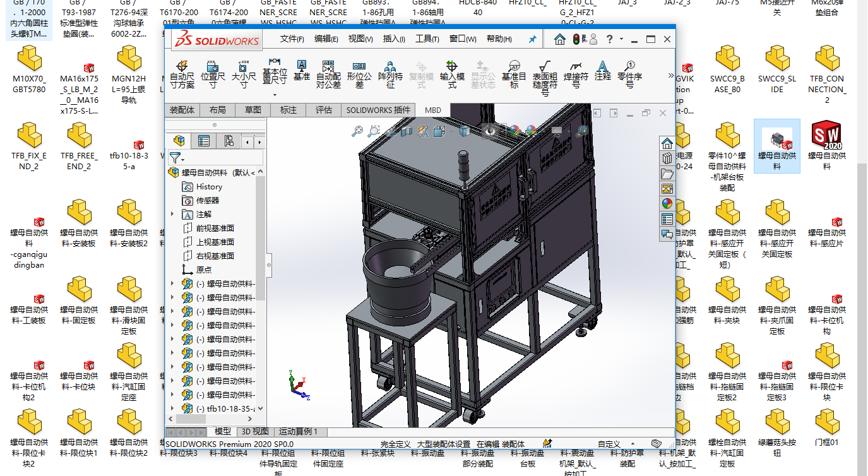Open the 插入(I) menu

coord(394,39)
